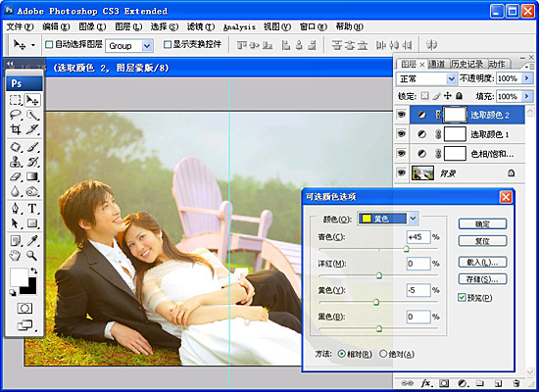Screen dimensions: 539x392
Task: Select the 绝对 method radio button
Action: pos(383,354)
